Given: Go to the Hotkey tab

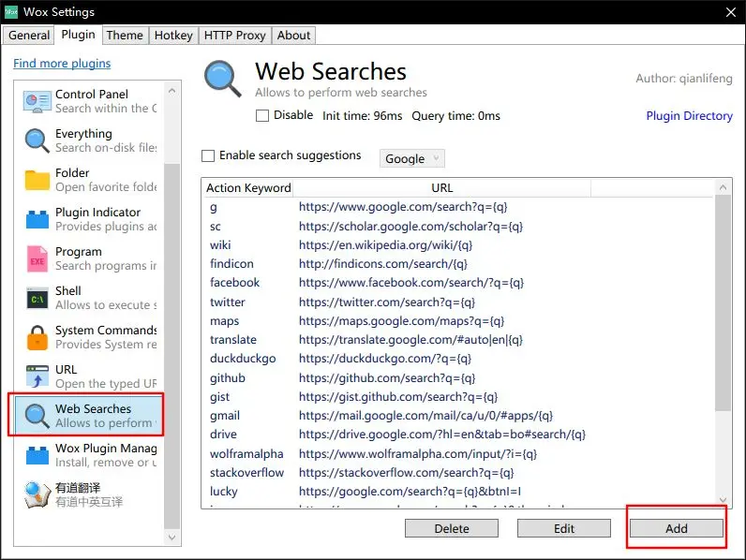Looking at the screenshot, I should pos(173,36).
